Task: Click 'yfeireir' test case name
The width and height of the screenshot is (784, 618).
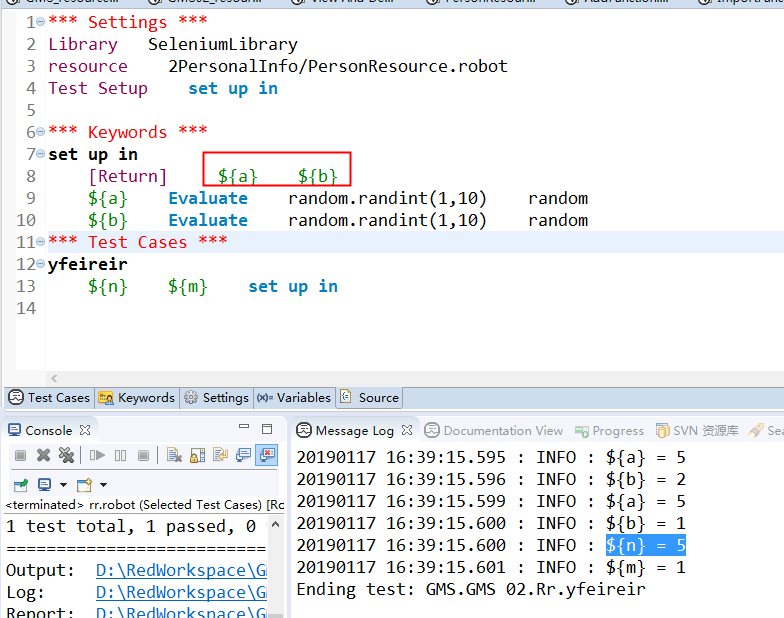Action: coord(88,264)
